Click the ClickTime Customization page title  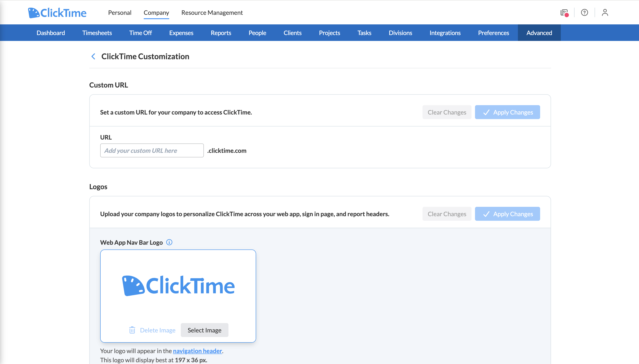click(x=145, y=57)
